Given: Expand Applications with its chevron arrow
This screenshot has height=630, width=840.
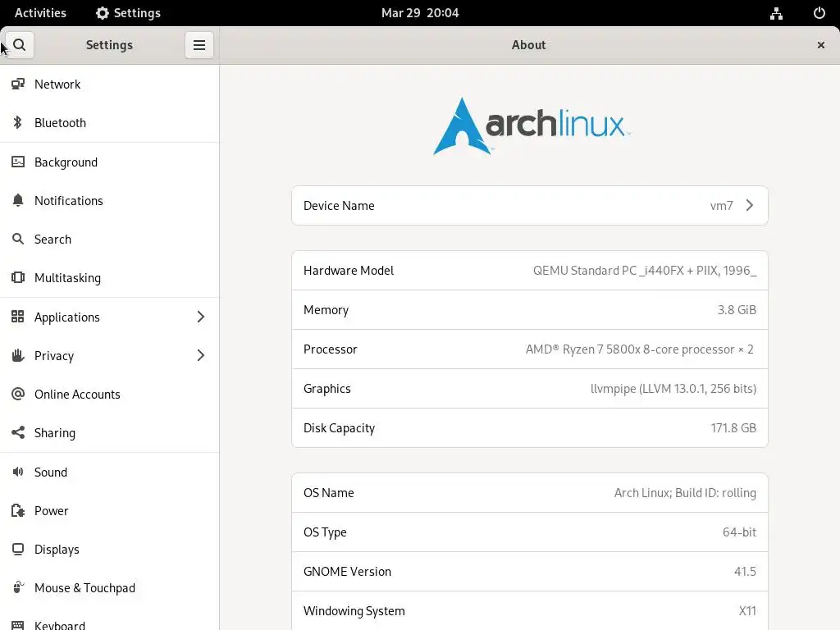Looking at the screenshot, I should (201, 317).
